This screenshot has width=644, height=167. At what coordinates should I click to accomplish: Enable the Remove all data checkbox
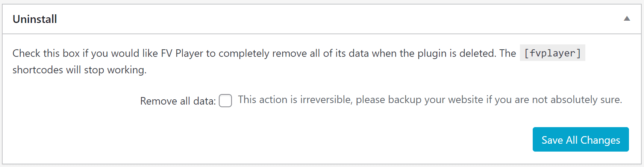(x=225, y=100)
